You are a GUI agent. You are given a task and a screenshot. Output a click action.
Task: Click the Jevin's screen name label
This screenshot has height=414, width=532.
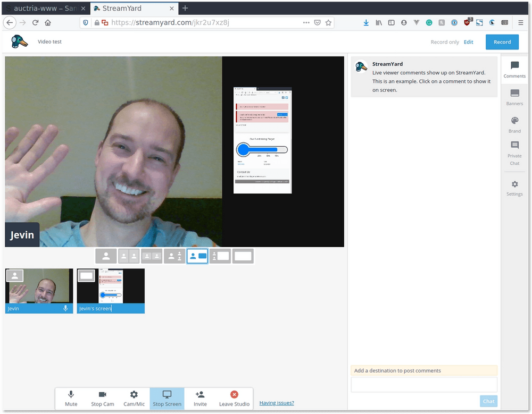95,309
